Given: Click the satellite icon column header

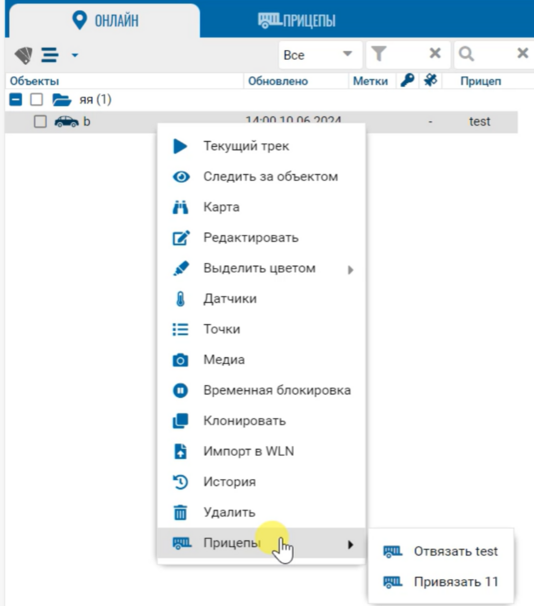Looking at the screenshot, I should (430, 80).
